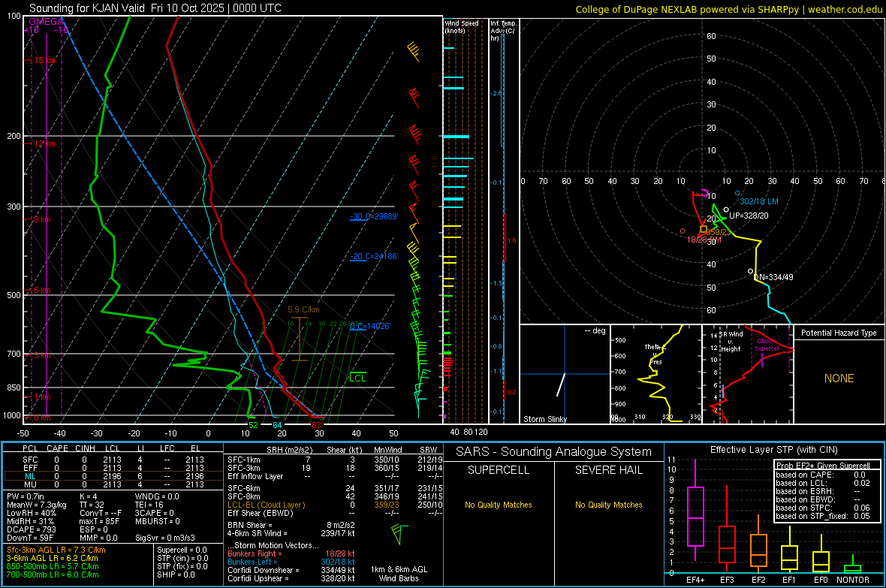The image size is (886, 588).
Task: Click the surface dewpoint value '52'
Action: 253,425
